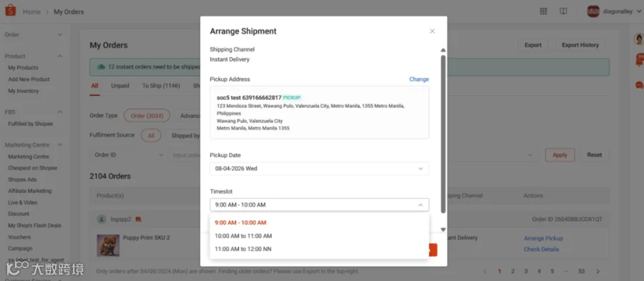This screenshot has height=281, width=644.
Task: Go to orders page 2
Action: pos(512,271)
